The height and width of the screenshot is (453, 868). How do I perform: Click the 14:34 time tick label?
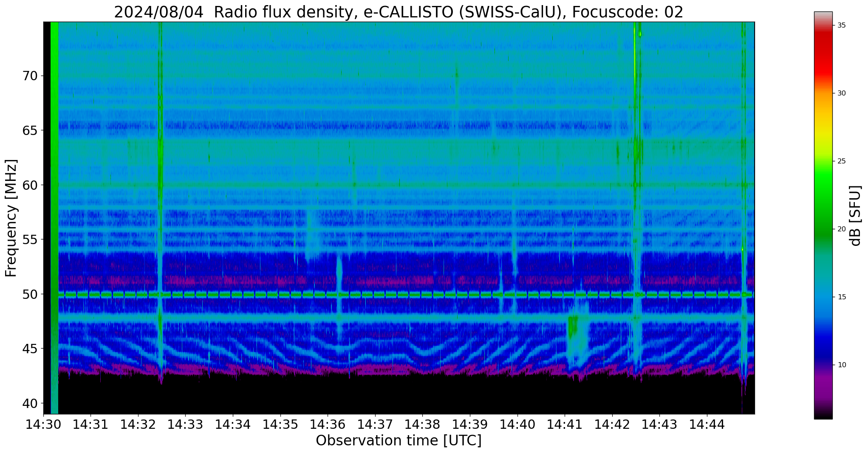point(233,424)
